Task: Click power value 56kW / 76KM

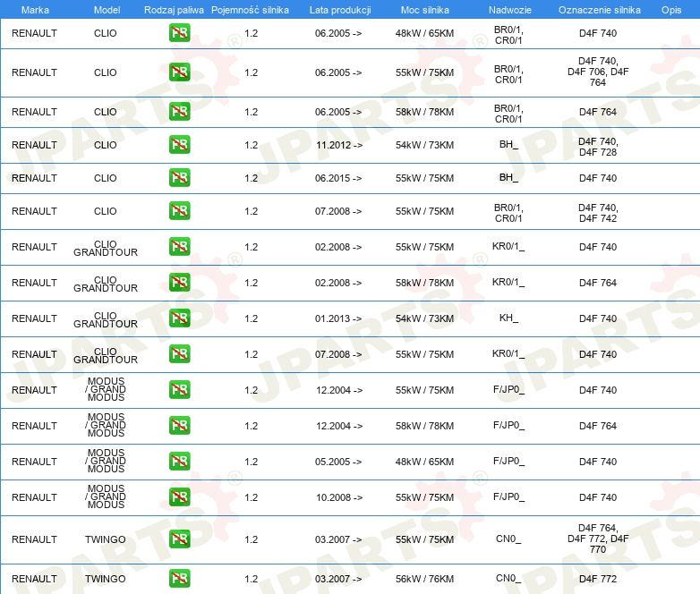Action: tap(424, 579)
